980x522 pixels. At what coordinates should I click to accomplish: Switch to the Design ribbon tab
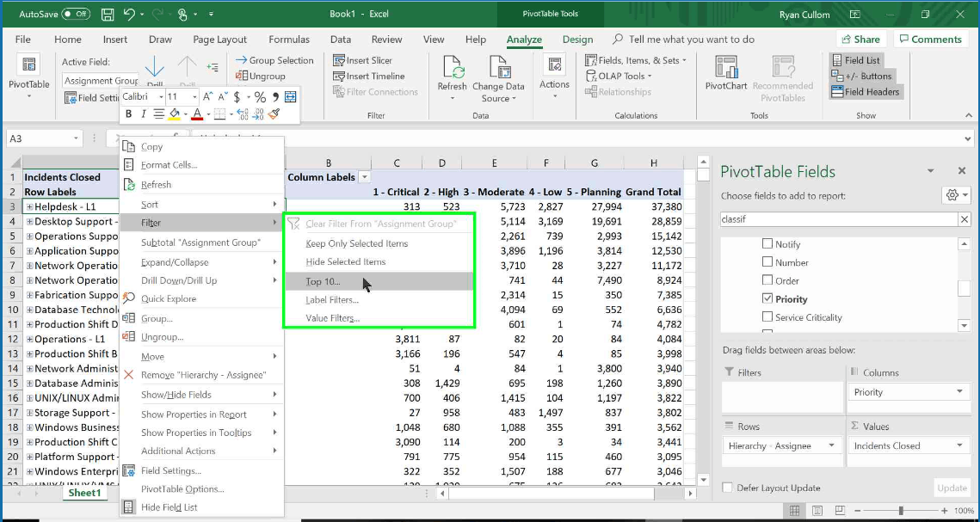point(577,40)
